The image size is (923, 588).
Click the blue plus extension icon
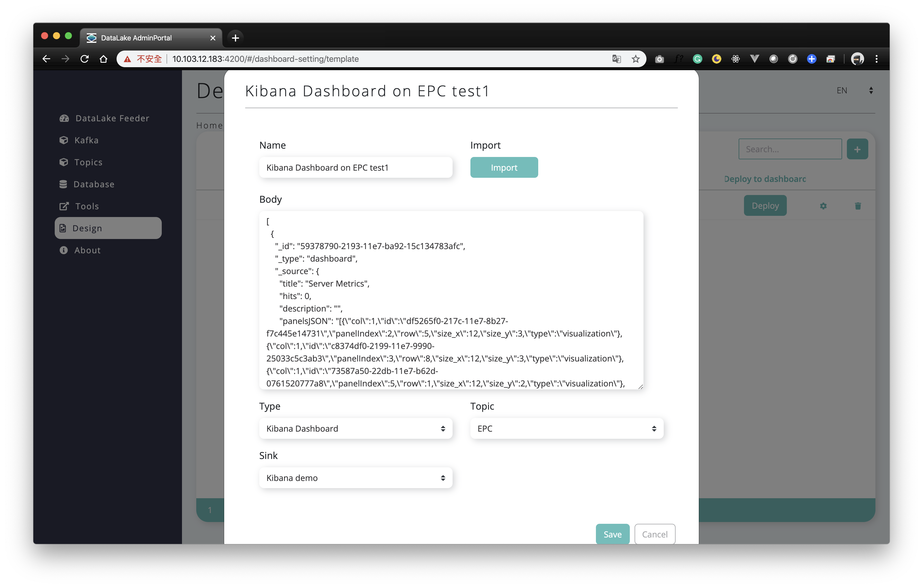click(811, 59)
